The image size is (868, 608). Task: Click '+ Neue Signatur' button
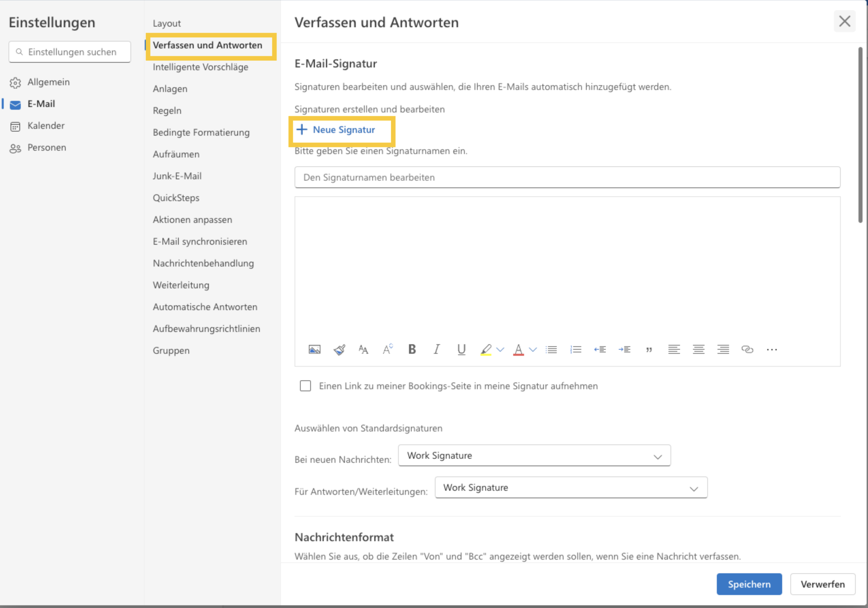(342, 130)
